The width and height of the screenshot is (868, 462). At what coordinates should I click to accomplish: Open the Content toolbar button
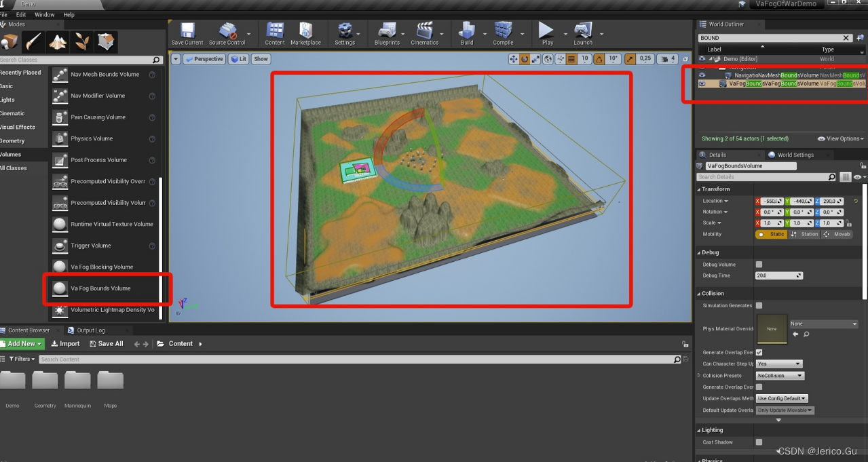pyautogui.click(x=275, y=34)
